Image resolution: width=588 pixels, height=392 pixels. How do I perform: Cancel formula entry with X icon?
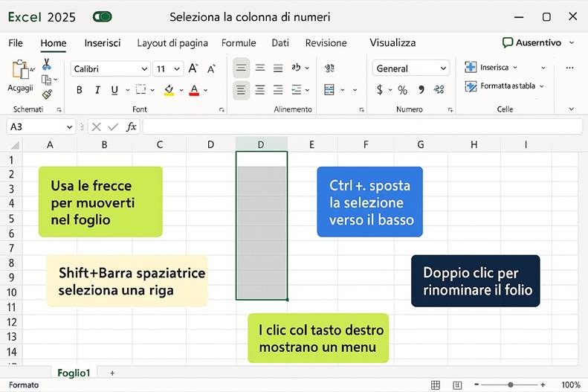pyautogui.click(x=97, y=127)
